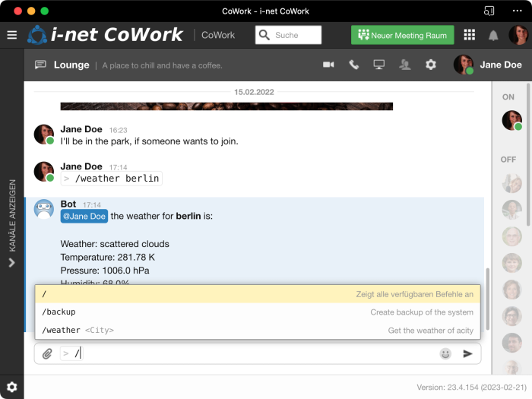Send the message with arrow icon
Screen dimensions: 532x399
(467, 353)
